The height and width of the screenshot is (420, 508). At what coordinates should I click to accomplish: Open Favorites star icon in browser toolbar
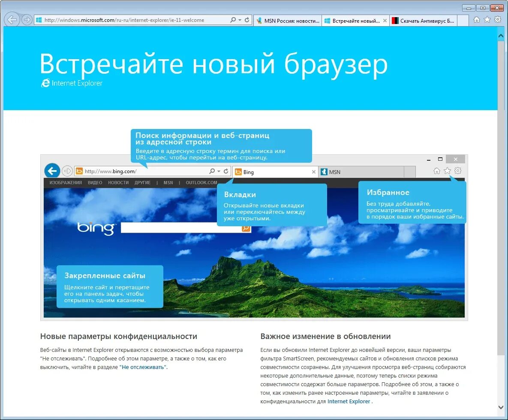click(x=487, y=19)
